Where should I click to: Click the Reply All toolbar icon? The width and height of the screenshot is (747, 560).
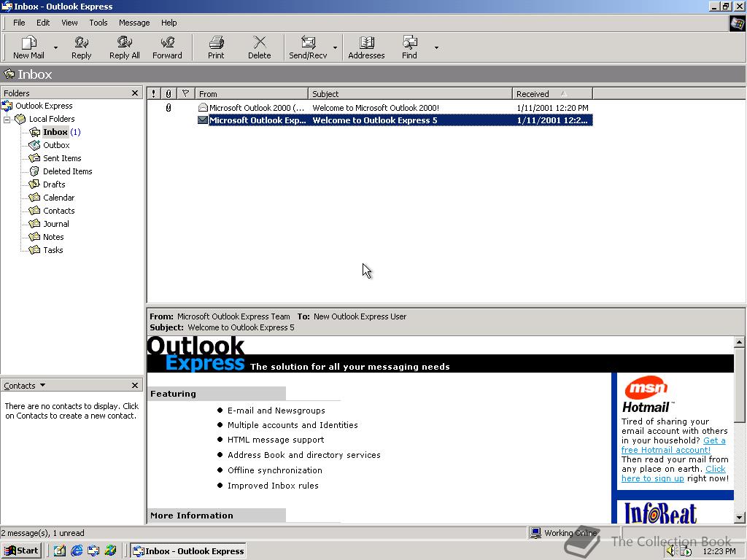coord(124,47)
